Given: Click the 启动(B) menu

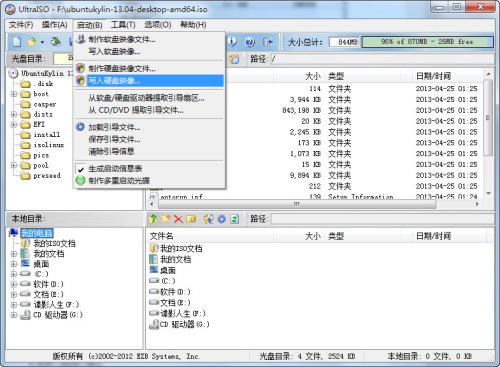Looking at the screenshot, I should click(89, 25).
